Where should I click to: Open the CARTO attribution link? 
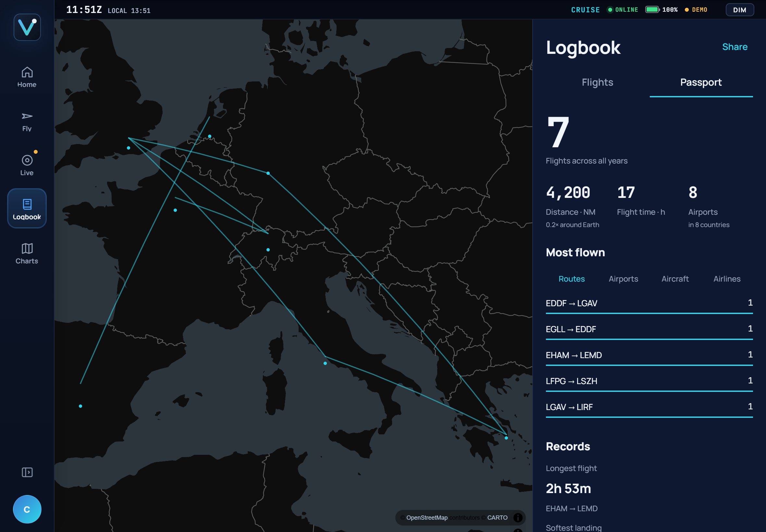497,518
